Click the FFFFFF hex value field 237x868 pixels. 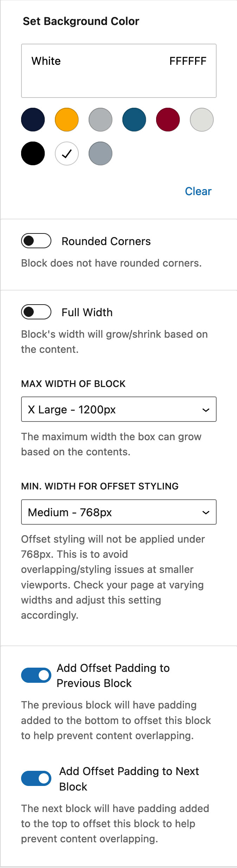coord(188,61)
